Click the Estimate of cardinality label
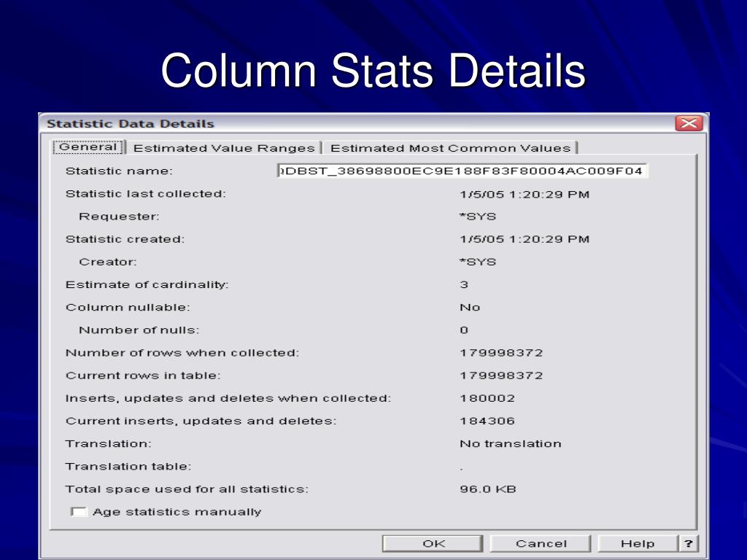Image resolution: width=747 pixels, height=560 pixels. tap(147, 284)
